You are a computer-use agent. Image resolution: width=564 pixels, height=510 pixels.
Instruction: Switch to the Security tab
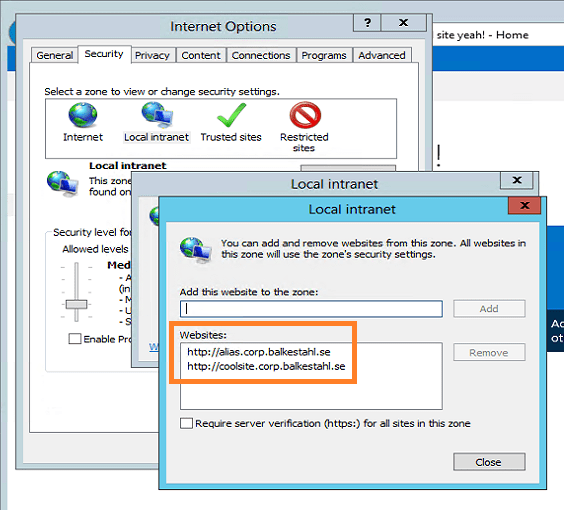[104, 54]
